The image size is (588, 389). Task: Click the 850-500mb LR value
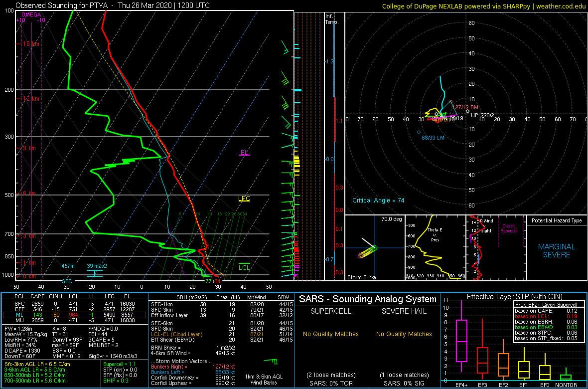[34, 375]
